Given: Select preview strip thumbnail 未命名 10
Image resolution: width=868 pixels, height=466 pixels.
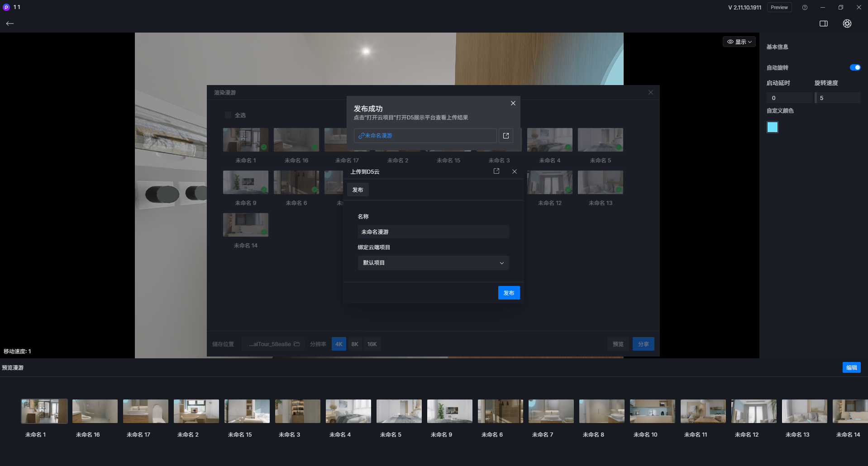Looking at the screenshot, I should tap(653, 411).
